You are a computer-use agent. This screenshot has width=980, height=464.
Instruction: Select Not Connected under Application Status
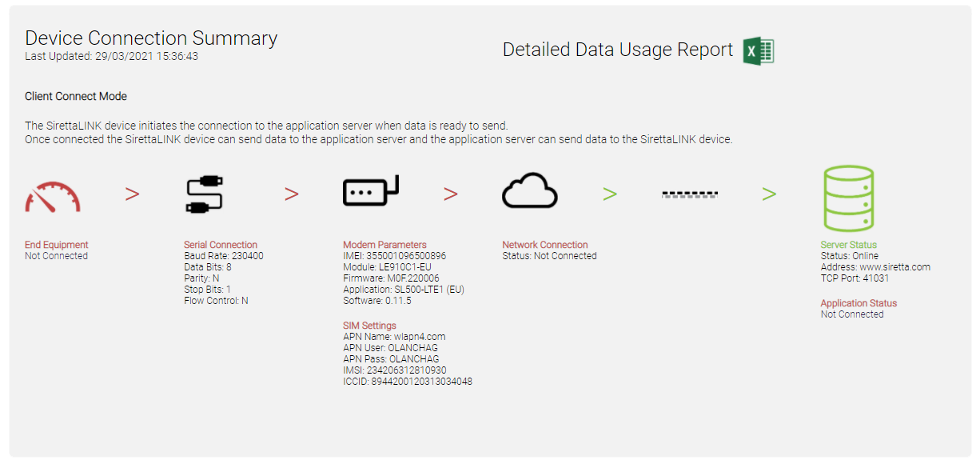[852, 314]
